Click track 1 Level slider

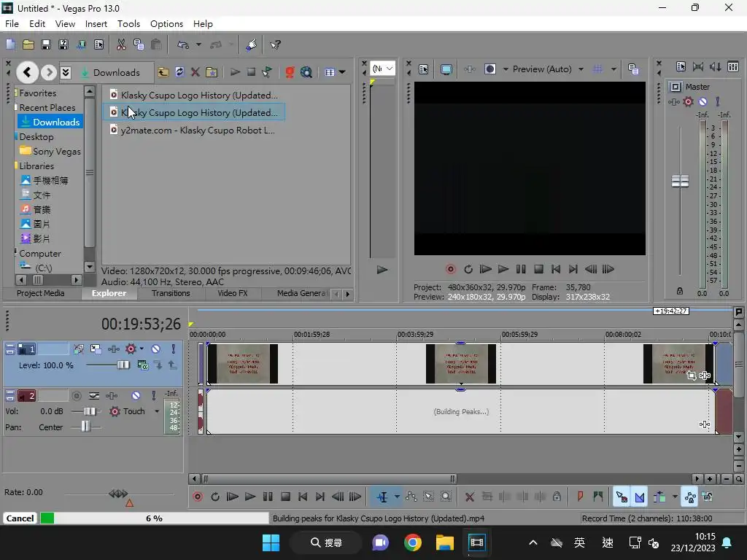123,365
